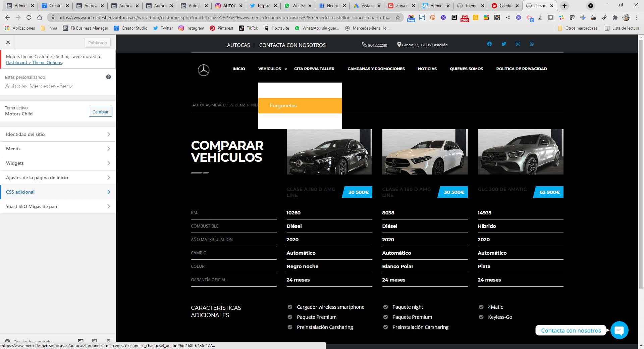This screenshot has height=349, width=644.
Task: Open the Aplicaciones apps shortcut
Action: coord(20,28)
